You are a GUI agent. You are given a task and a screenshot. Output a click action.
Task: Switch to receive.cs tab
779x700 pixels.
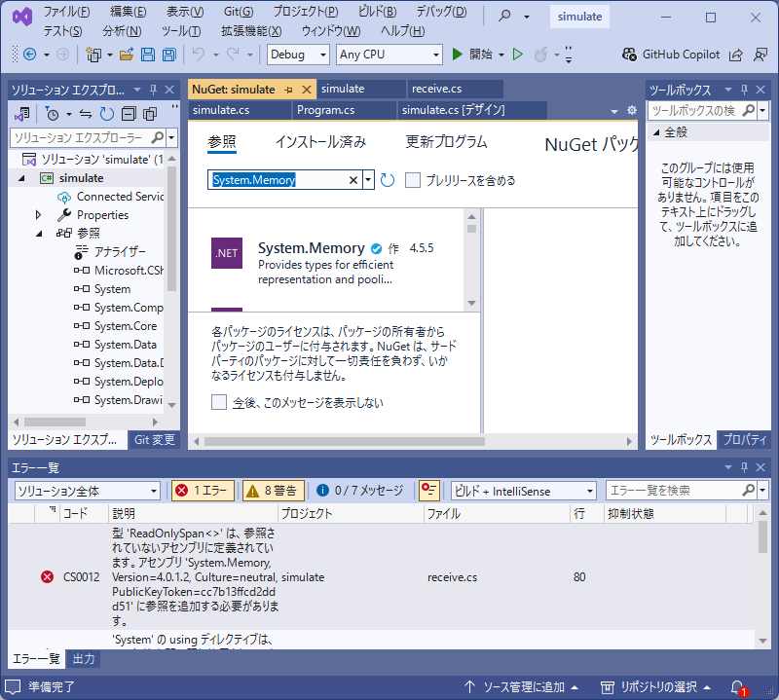pyautogui.click(x=455, y=89)
